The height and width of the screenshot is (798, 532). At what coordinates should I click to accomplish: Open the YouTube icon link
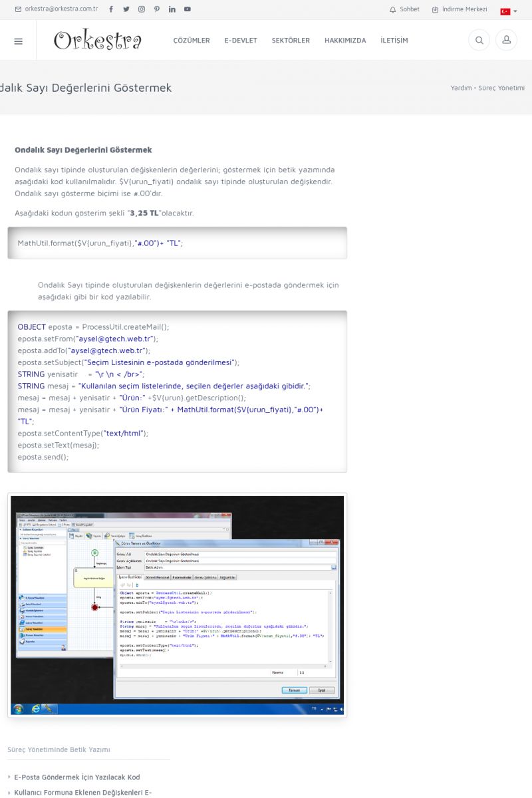coord(188,9)
